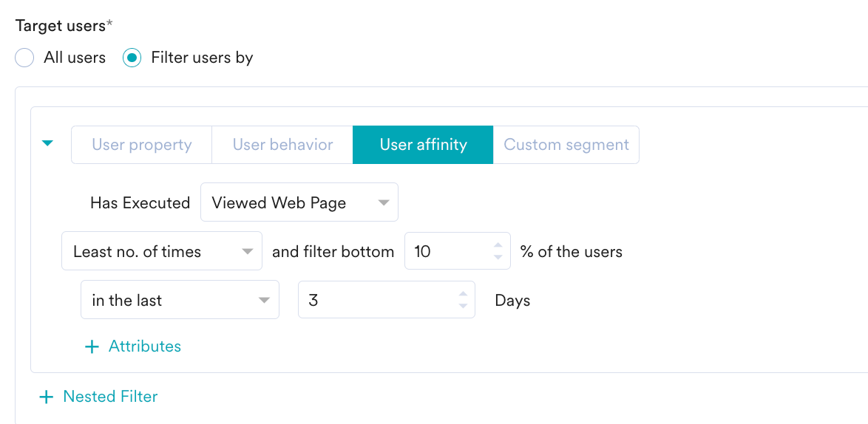Image resolution: width=868 pixels, height=424 pixels.
Task: Open Least no. of times dropdown
Action: coord(162,251)
